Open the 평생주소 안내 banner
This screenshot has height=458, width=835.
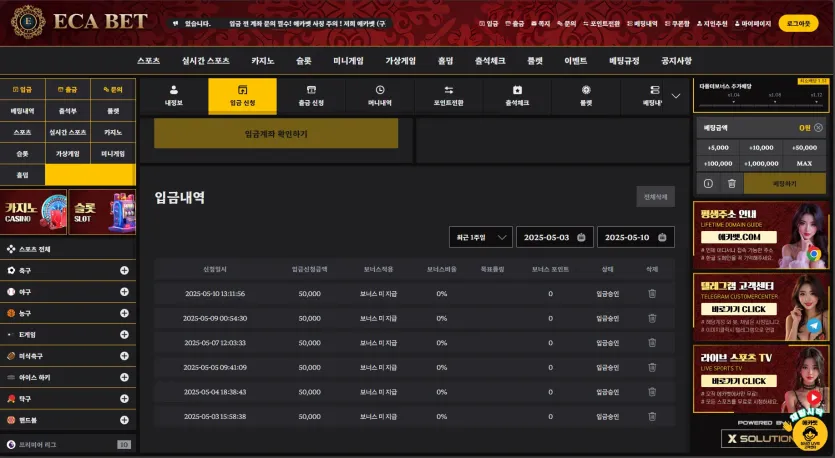761,235
